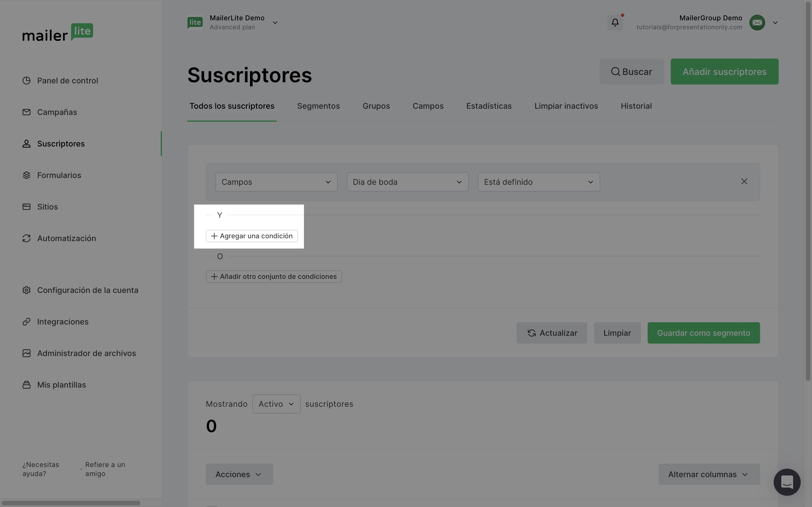Viewport: 812px width, 507px height.
Task: Open the chat support widget
Action: [787, 482]
